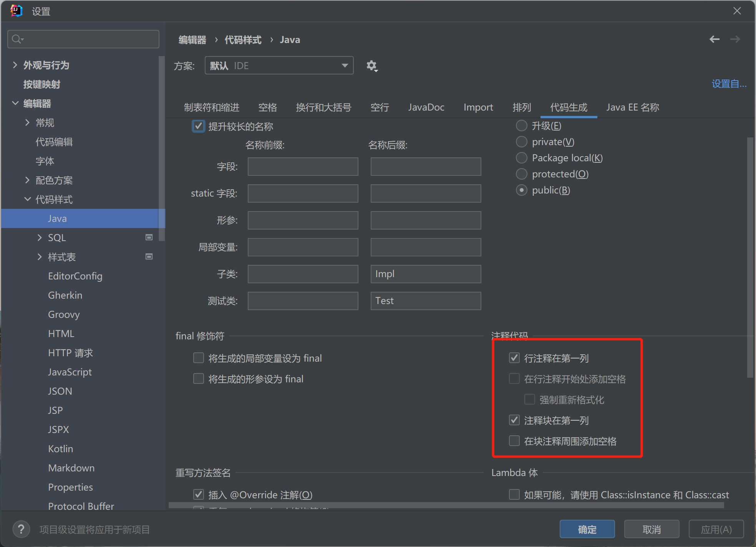Click the IntelliJ logo in title bar
The image size is (756, 547).
pos(17,11)
